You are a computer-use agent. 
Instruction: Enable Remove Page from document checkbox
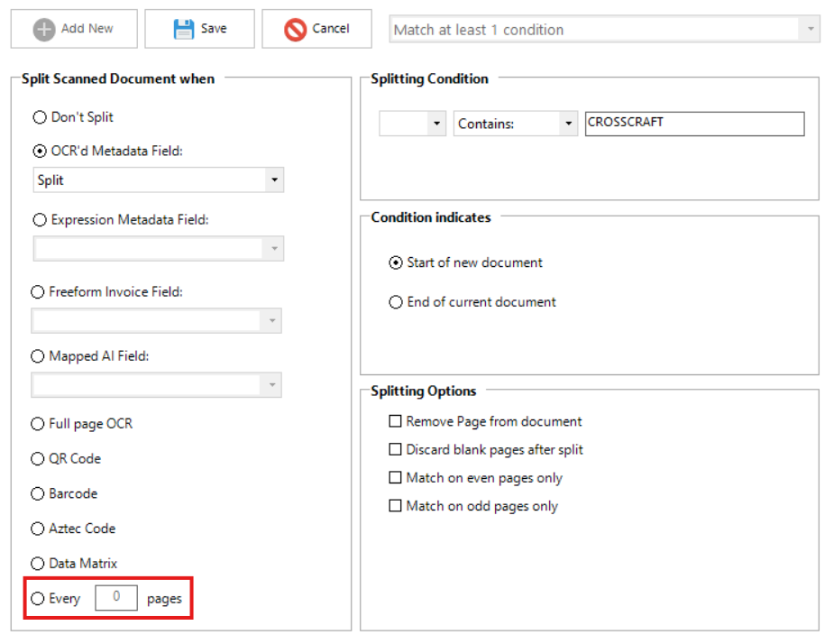click(395, 421)
